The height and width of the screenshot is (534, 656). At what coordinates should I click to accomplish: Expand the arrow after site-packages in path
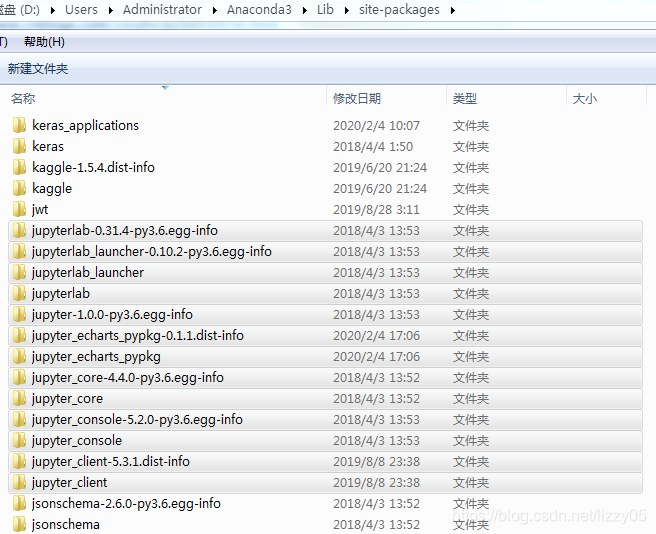click(453, 10)
